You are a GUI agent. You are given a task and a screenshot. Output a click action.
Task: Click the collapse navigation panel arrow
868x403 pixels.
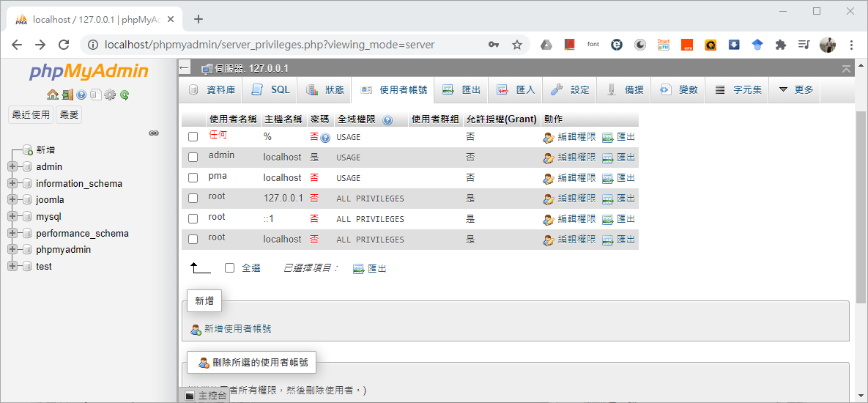tap(185, 68)
